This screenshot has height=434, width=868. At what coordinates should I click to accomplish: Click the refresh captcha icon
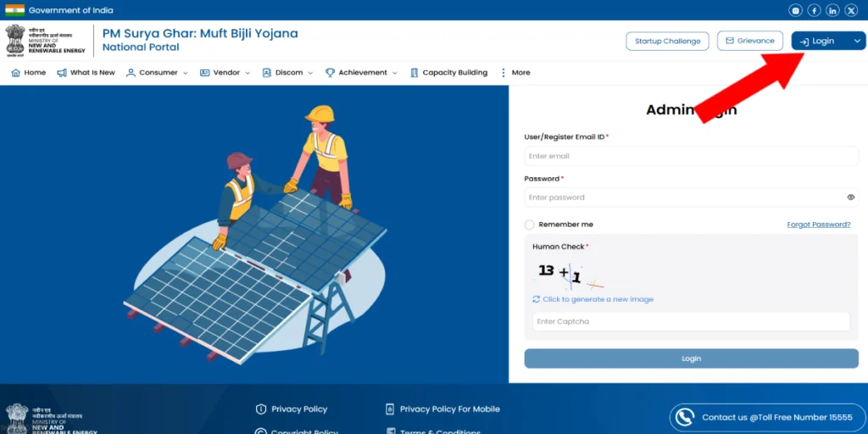[x=536, y=299]
